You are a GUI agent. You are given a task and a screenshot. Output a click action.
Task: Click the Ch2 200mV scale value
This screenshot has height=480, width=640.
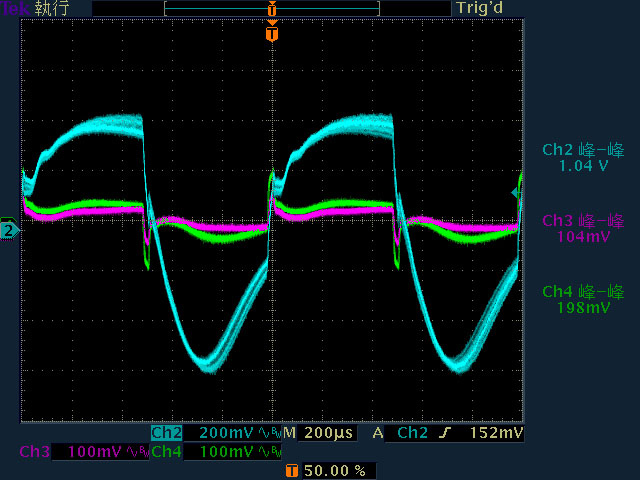pos(226,433)
